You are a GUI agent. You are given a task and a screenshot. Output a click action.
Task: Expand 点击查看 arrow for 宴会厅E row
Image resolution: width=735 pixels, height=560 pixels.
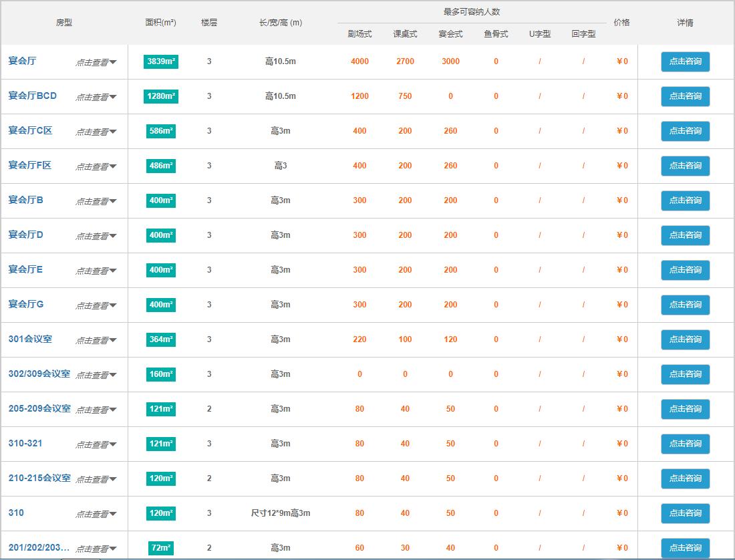click(96, 271)
